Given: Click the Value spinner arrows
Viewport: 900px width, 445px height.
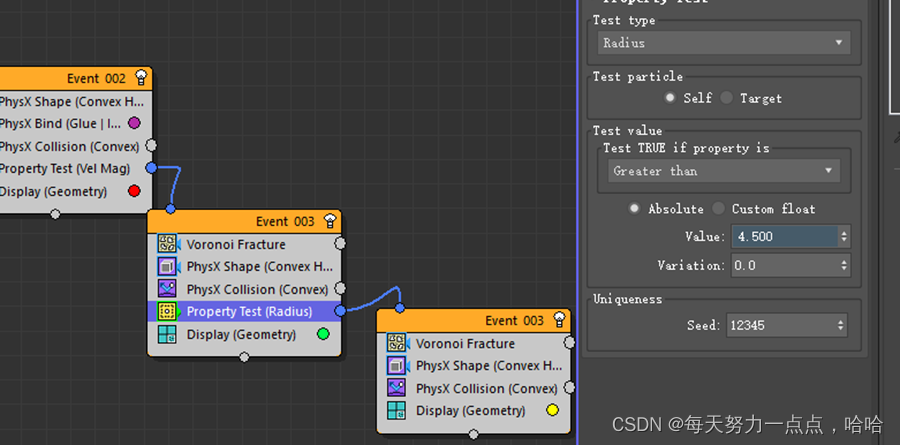Looking at the screenshot, I should [844, 237].
